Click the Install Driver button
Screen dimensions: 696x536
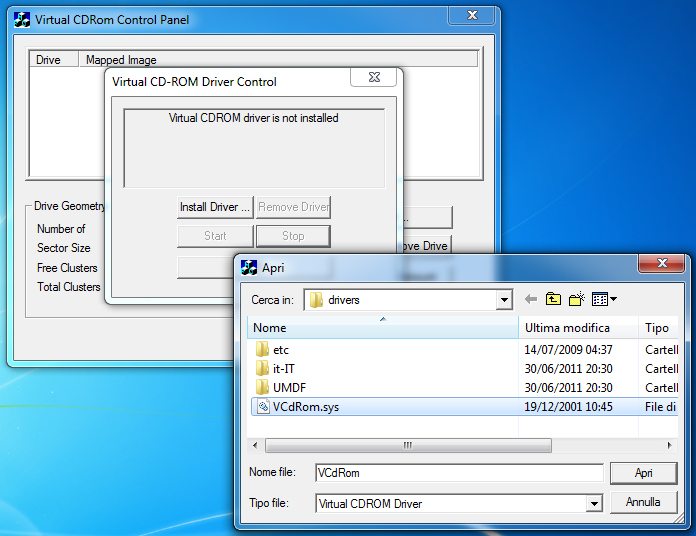click(215, 207)
